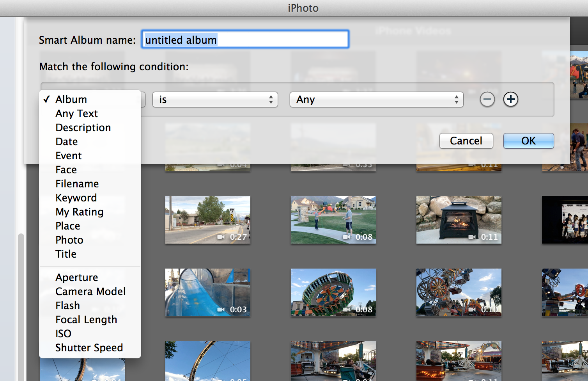588x381 pixels.
Task: Pick ISO from the condition menu
Action: tap(90, 333)
